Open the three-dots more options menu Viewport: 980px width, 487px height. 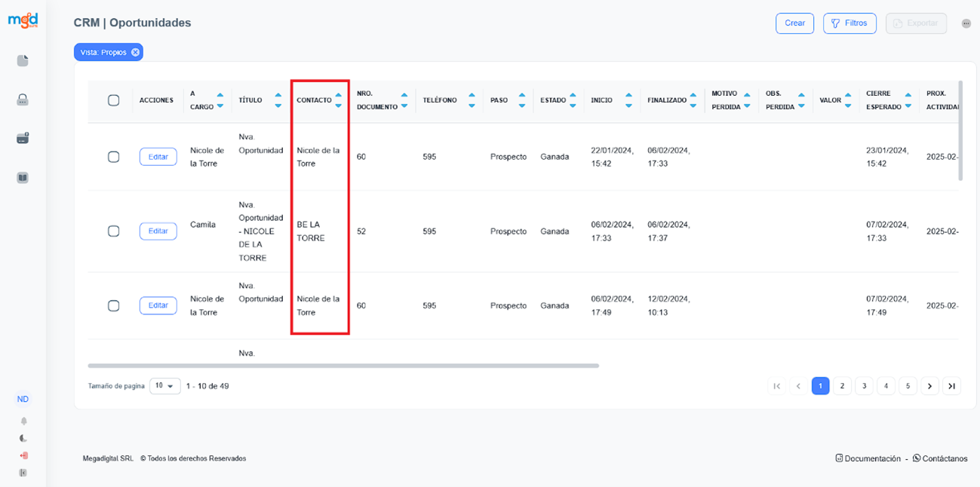pyautogui.click(x=966, y=23)
